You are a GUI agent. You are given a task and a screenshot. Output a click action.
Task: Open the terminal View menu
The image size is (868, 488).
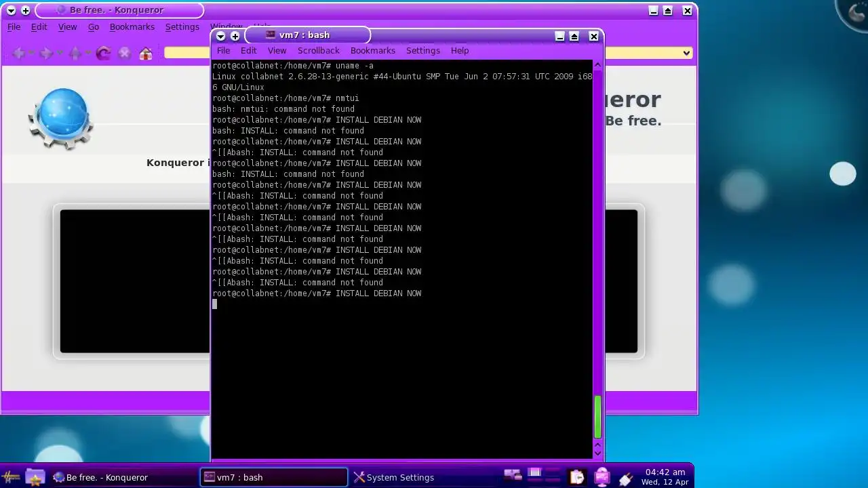277,51
